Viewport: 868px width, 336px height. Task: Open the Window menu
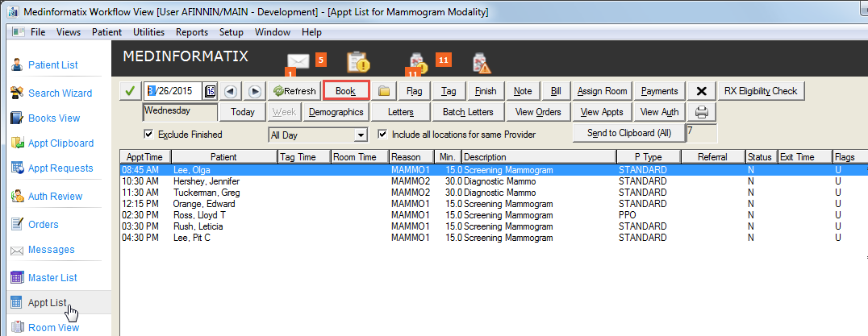273,32
